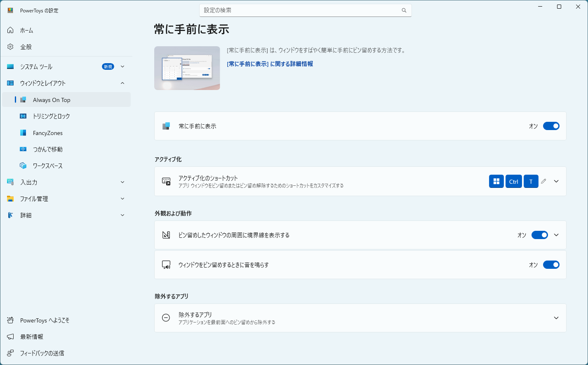The width and height of the screenshot is (588, 365).
Task: Expand the 詳細 section chevron
Action: 122,215
